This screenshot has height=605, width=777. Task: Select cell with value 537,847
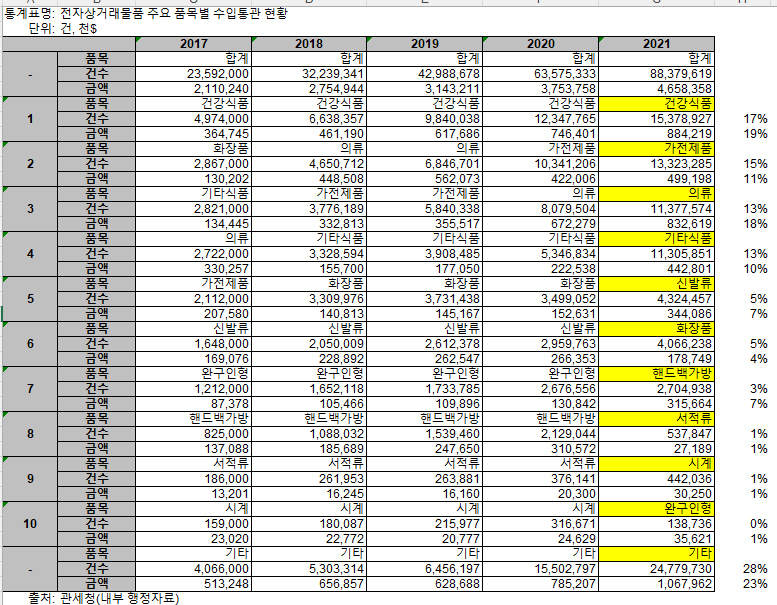point(657,434)
